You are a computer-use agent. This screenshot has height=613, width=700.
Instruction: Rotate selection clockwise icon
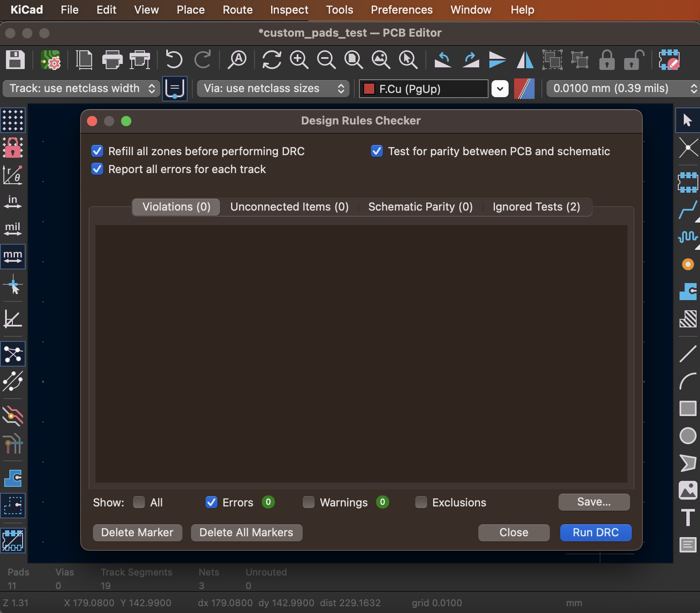coord(471,60)
